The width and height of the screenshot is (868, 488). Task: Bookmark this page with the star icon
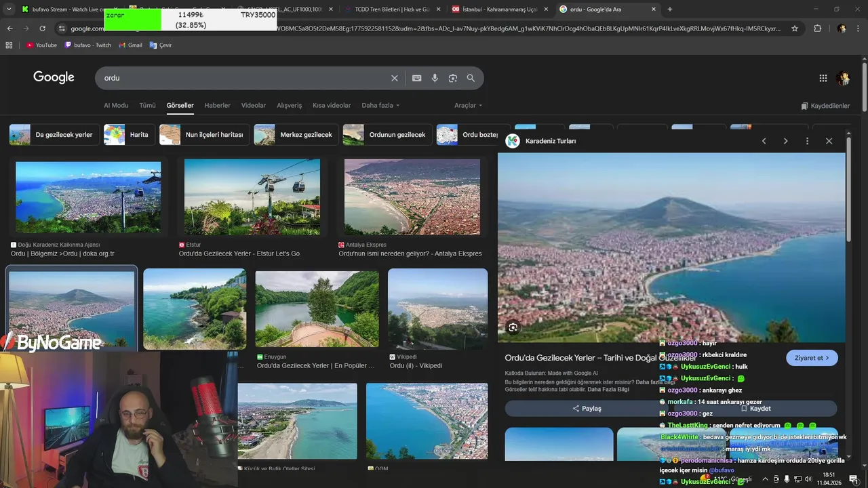pos(795,28)
